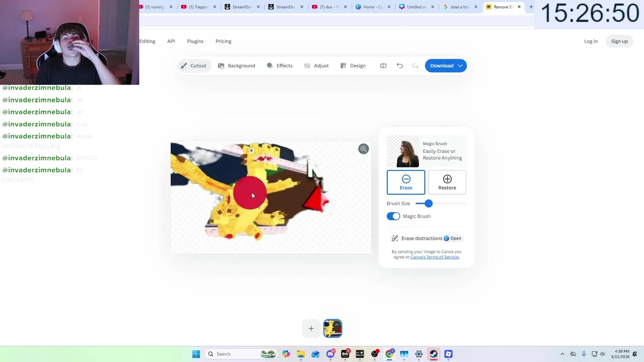644x362 pixels.
Task: Open the Photos app from the taskbar
Action: 404,354
